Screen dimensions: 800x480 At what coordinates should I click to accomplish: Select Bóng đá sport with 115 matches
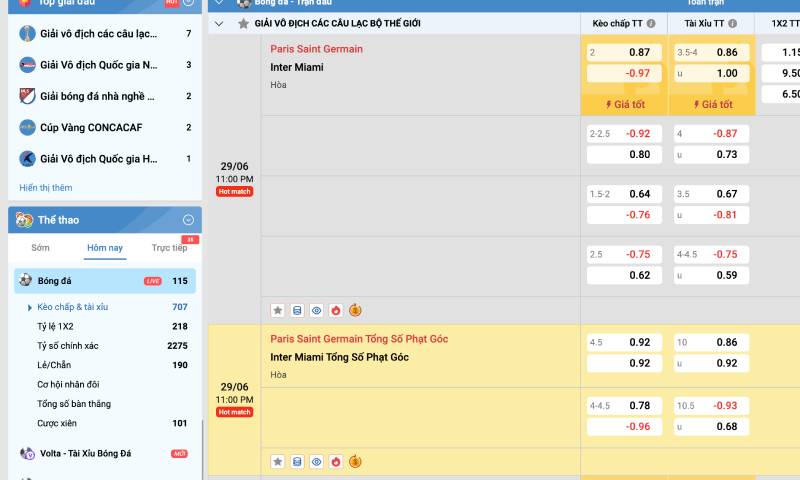(105, 281)
